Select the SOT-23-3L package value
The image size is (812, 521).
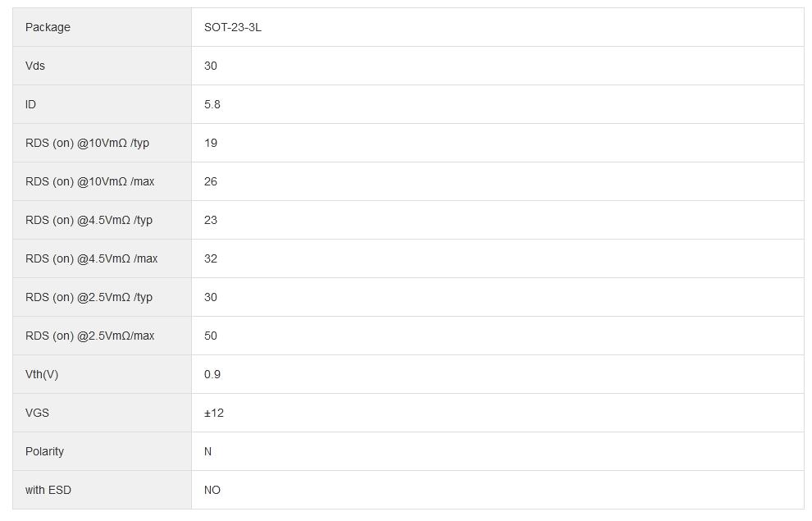pyautogui.click(x=233, y=27)
